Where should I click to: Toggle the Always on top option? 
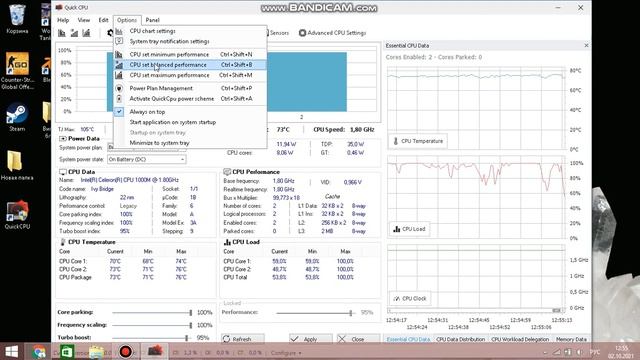[x=190, y=112]
